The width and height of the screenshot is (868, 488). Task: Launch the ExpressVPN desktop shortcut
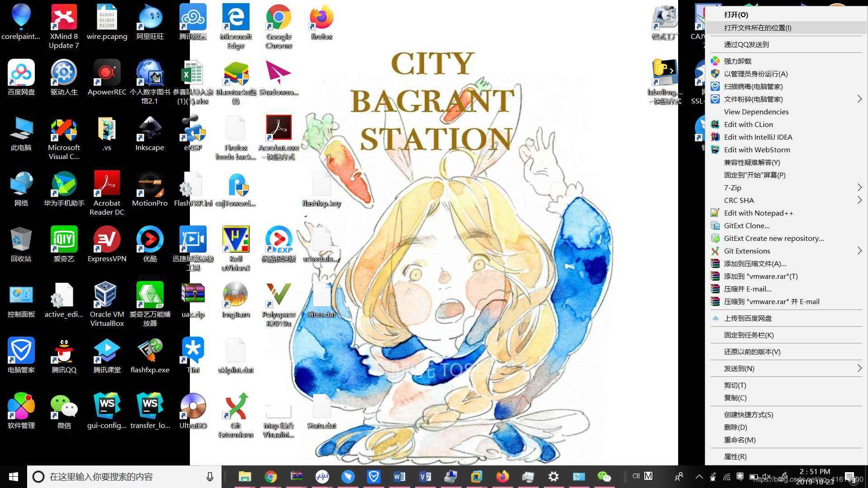(107, 240)
